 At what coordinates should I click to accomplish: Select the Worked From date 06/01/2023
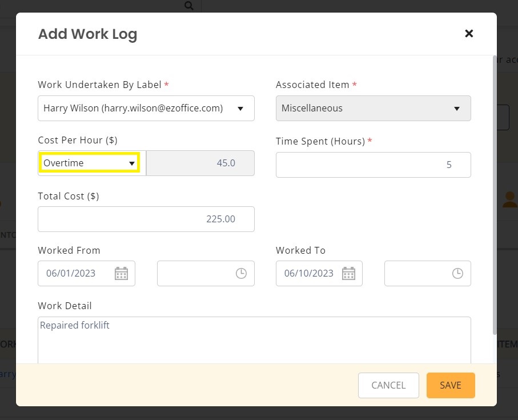pos(71,273)
